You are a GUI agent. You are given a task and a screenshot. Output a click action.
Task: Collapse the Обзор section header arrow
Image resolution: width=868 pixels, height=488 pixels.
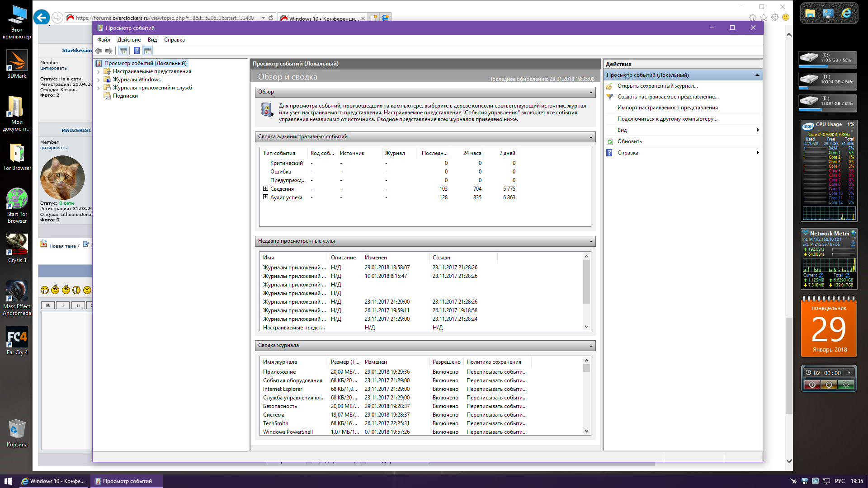(591, 92)
